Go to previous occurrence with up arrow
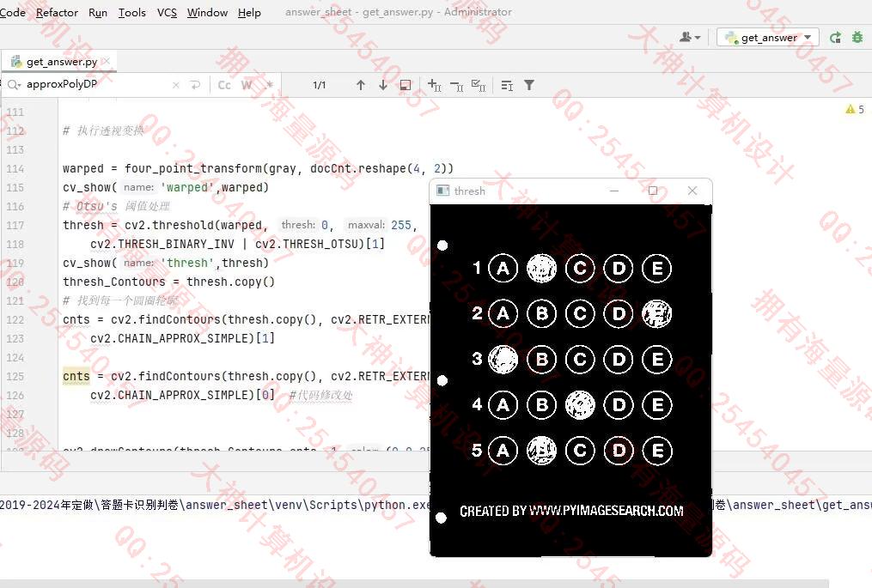The width and height of the screenshot is (872, 588). coord(360,85)
